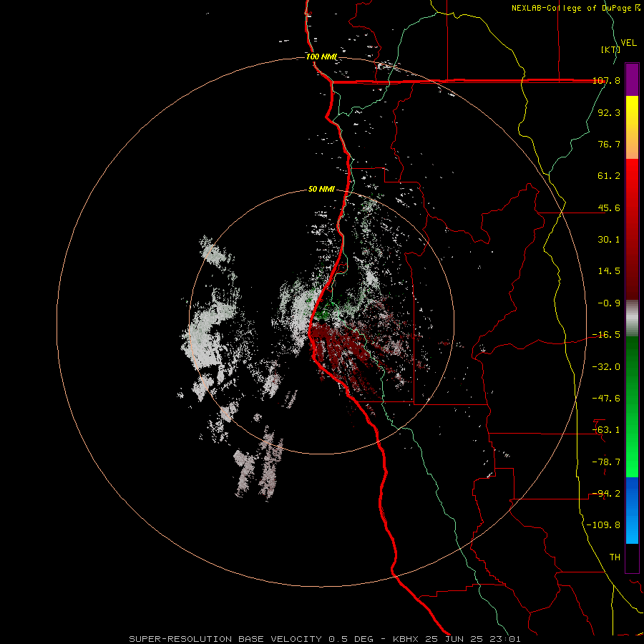The height and width of the screenshot is (644, 644).
Task: Click the 100 NMI range ring label
Action: click(x=321, y=57)
